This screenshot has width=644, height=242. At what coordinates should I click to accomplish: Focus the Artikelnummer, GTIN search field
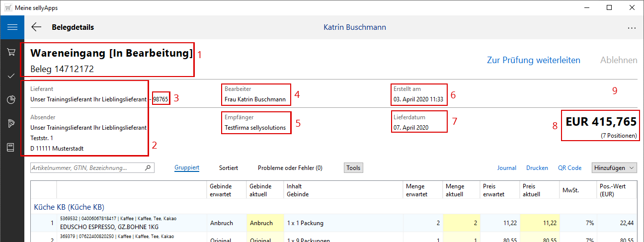[x=87, y=168]
